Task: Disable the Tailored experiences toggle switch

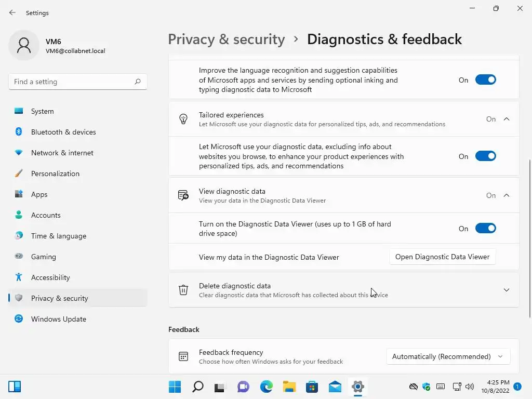Action: click(x=485, y=156)
